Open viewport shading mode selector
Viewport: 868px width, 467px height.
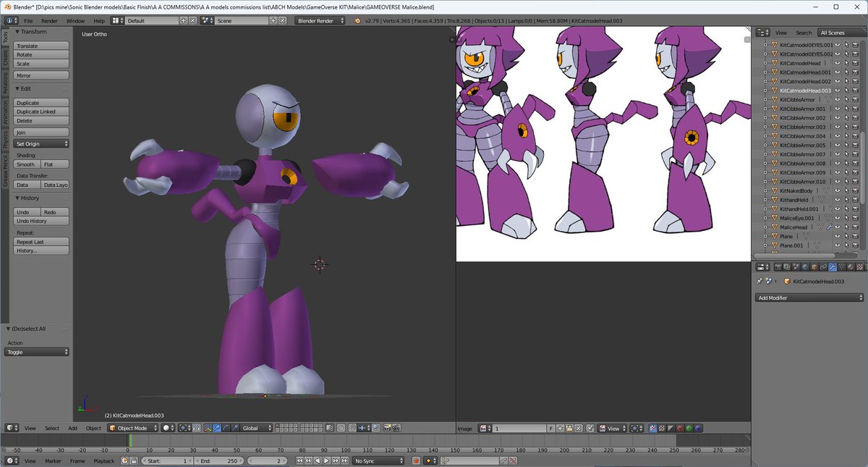[x=169, y=428]
